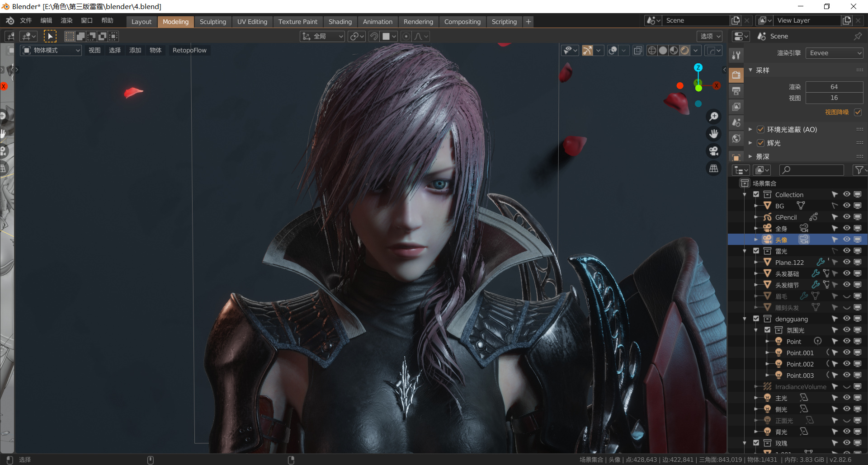Toggle proportional editing icon
The height and width of the screenshot is (465, 868).
pyautogui.click(x=406, y=36)
